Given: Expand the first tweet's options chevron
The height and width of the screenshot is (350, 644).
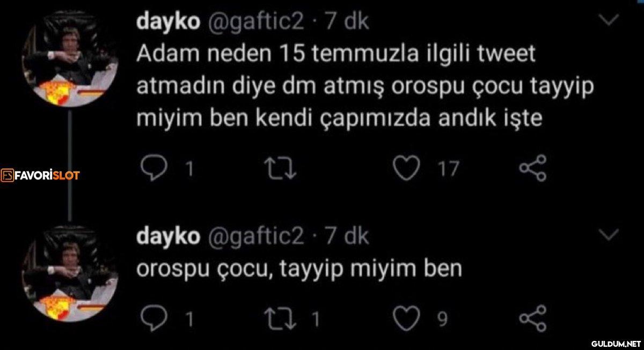Looking at the screenshot, I should click(x=608, y=20).
